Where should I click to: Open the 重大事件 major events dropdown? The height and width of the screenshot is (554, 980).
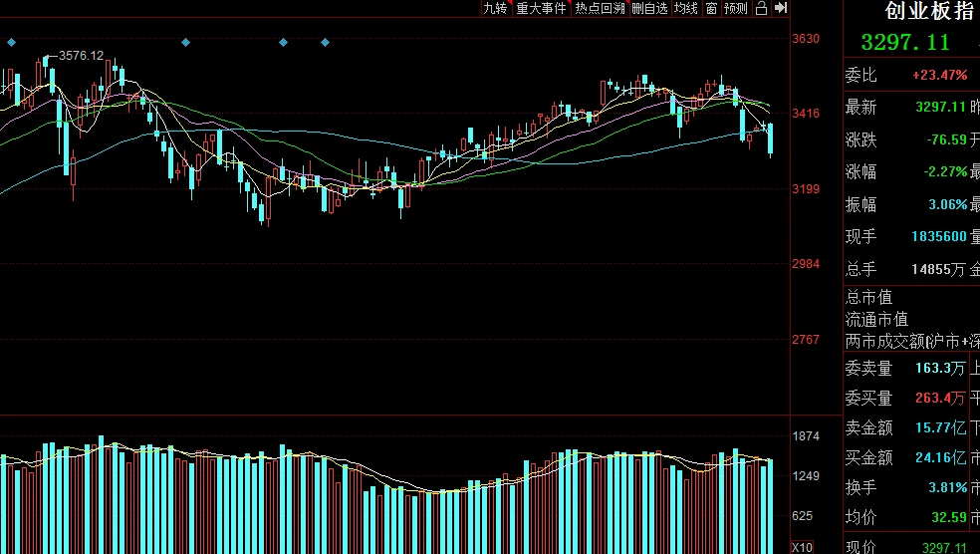541,8
